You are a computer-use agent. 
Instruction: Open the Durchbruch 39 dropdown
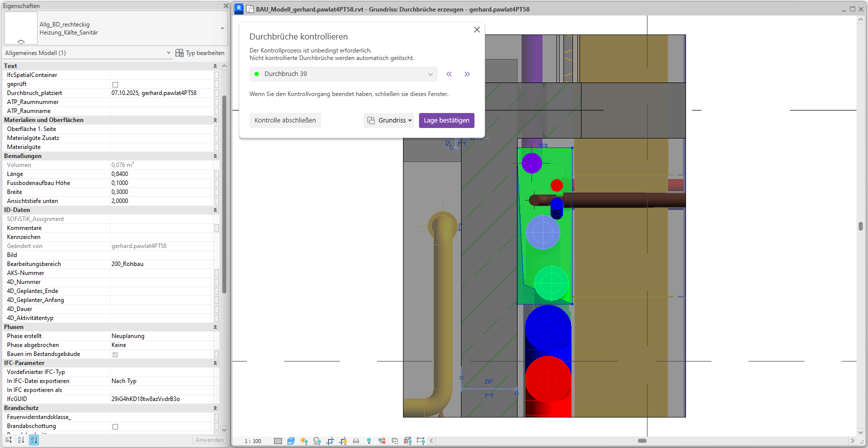point(343,74)
